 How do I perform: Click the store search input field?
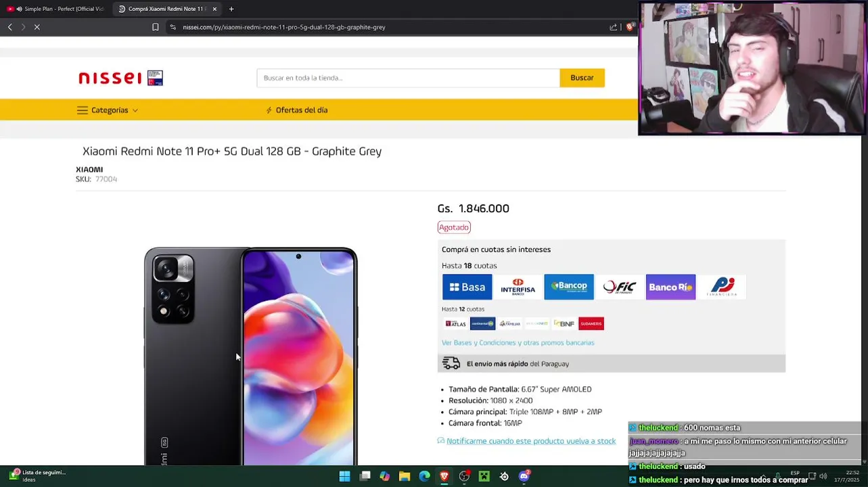point(408,78)
